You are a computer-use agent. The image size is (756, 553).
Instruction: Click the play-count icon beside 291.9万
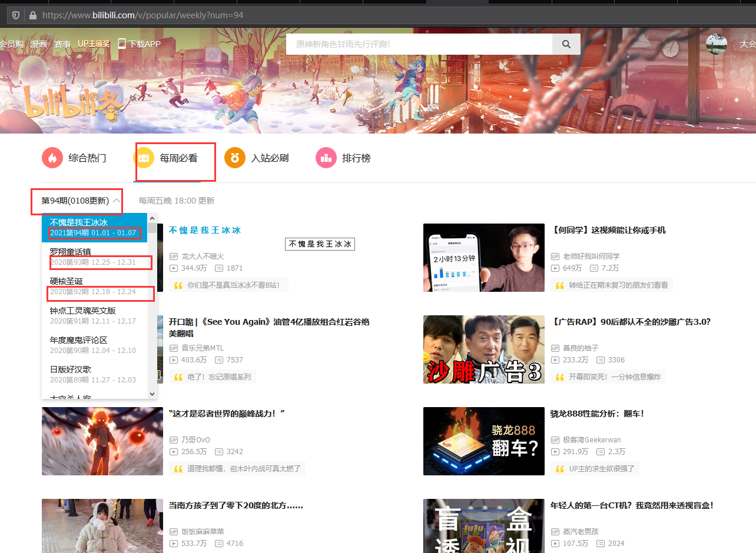click(555, 452)
